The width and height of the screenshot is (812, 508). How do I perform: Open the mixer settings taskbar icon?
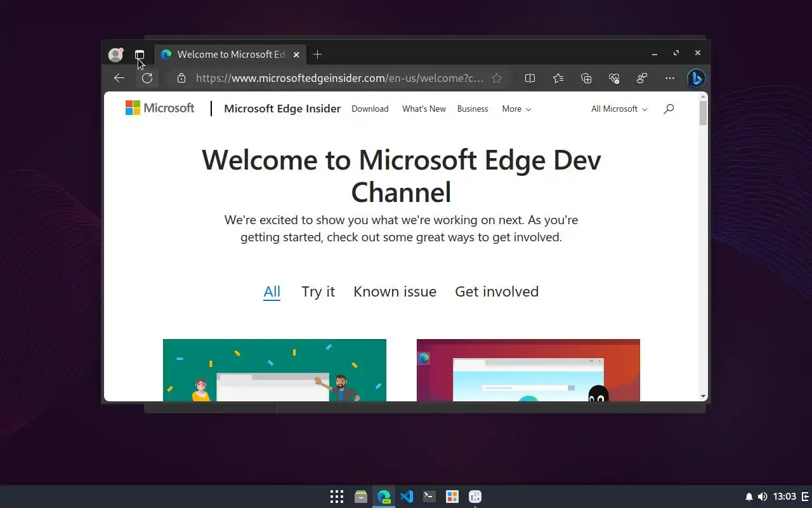click(475, 497)
